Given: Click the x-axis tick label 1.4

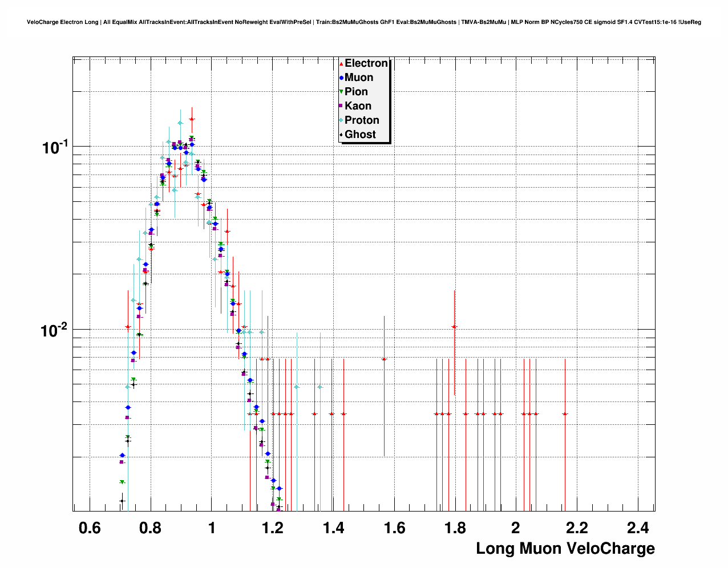Looking at the screenshot, I should (333, 528).
